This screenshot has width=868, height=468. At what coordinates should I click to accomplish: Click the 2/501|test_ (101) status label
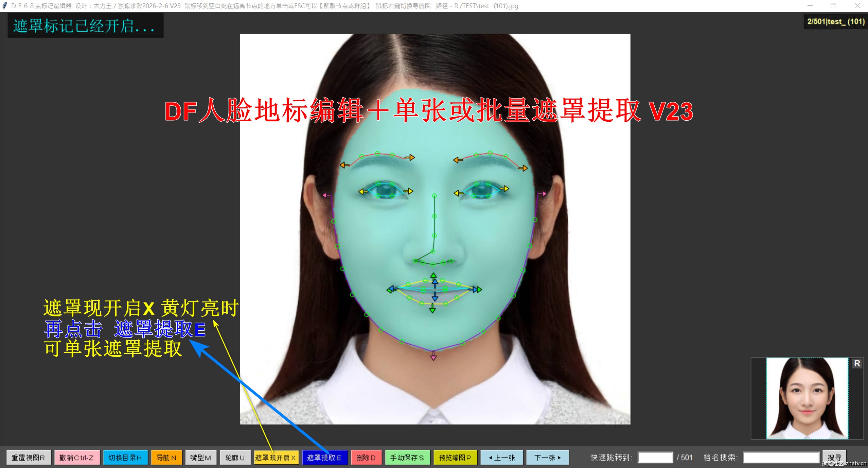[835, 21]
